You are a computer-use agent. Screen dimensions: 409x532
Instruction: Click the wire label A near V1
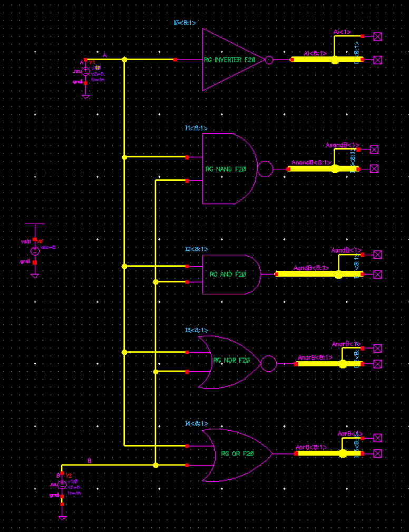pos(105,55)
